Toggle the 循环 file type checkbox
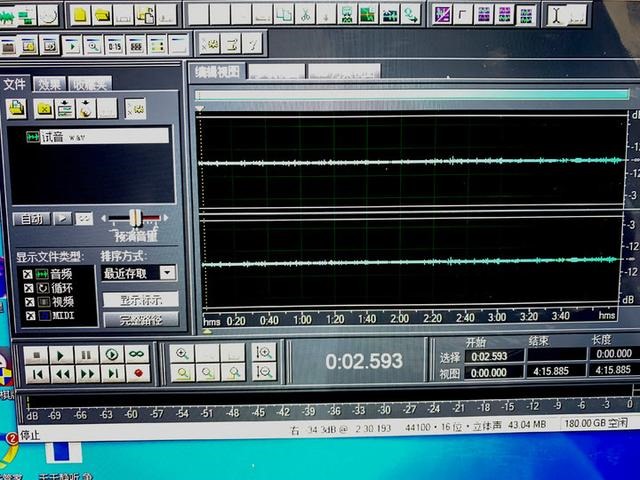 tap(28, 287)
